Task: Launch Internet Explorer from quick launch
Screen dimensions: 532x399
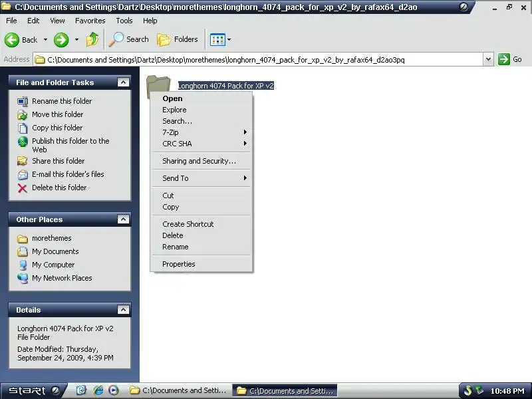Action: 98,390
